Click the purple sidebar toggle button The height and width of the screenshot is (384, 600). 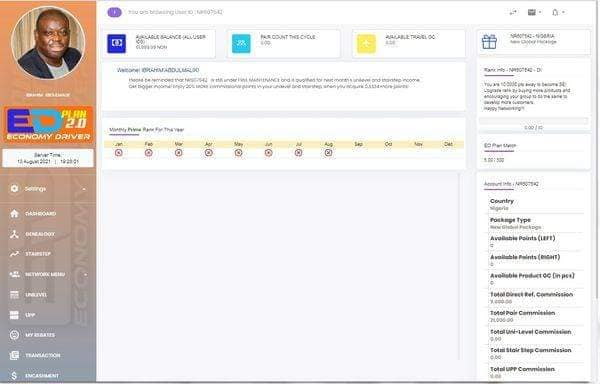pos(114,12)
